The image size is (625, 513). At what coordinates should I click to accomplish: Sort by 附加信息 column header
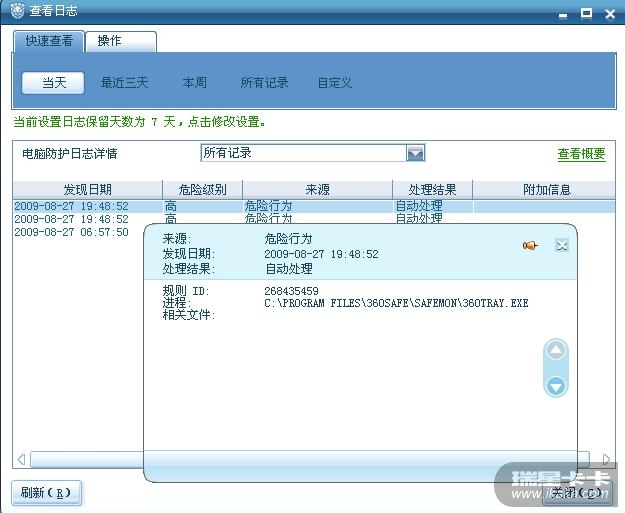coord(544,190)
